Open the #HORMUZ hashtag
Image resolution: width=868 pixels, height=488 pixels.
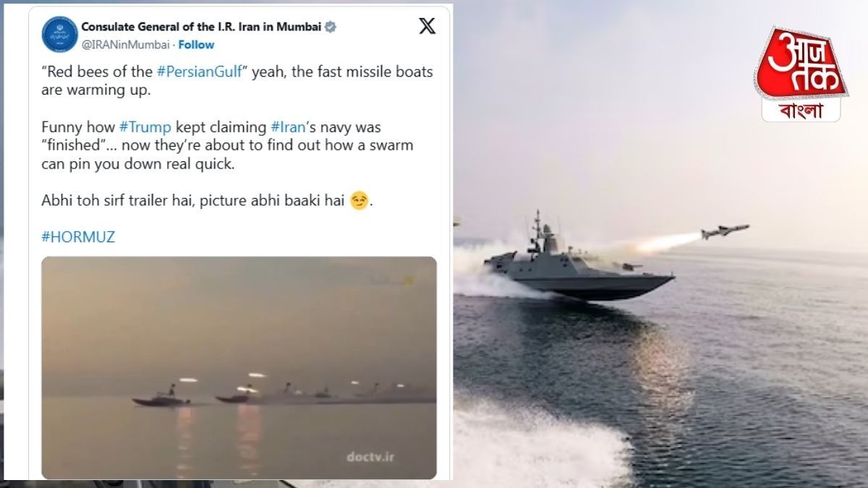coord(78,236)
